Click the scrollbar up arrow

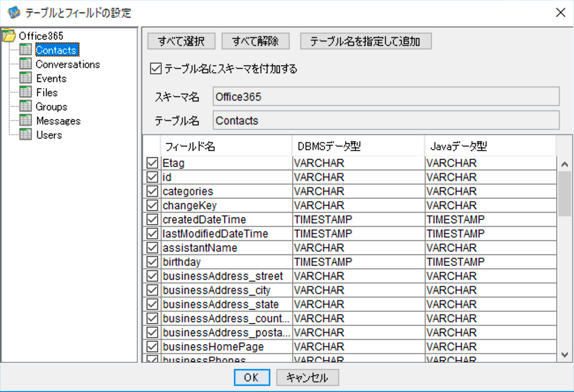click(x=564, y=164)
